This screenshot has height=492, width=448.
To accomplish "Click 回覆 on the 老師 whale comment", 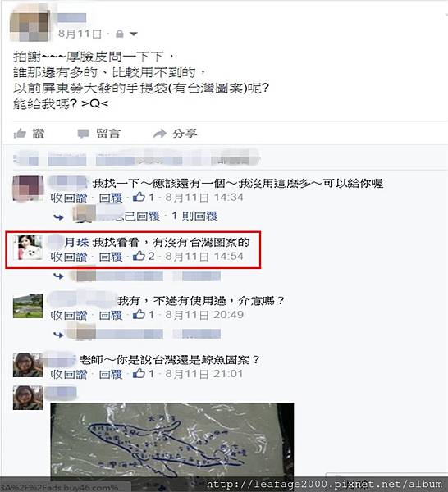I will point(111,374).
